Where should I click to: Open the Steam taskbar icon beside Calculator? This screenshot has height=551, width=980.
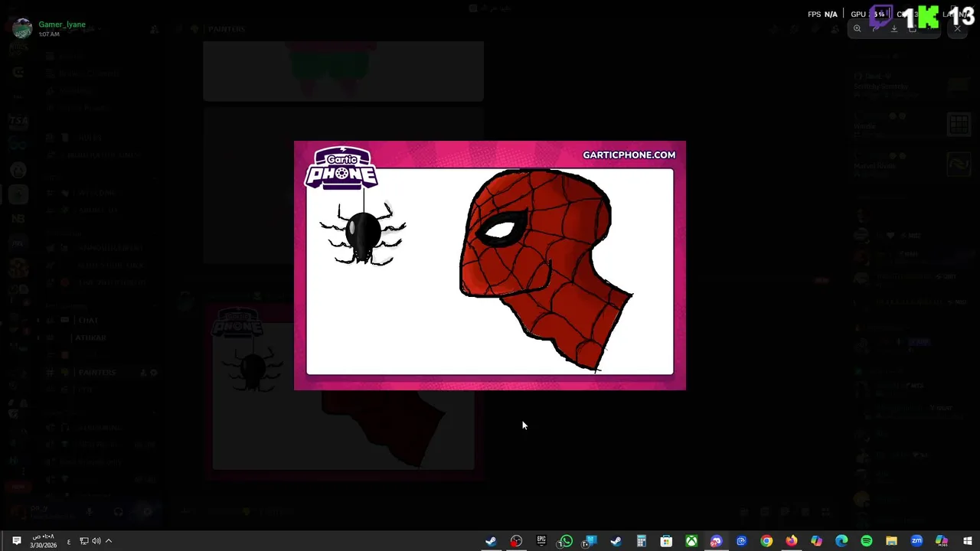pyautogui.click(x=616, y=541)
